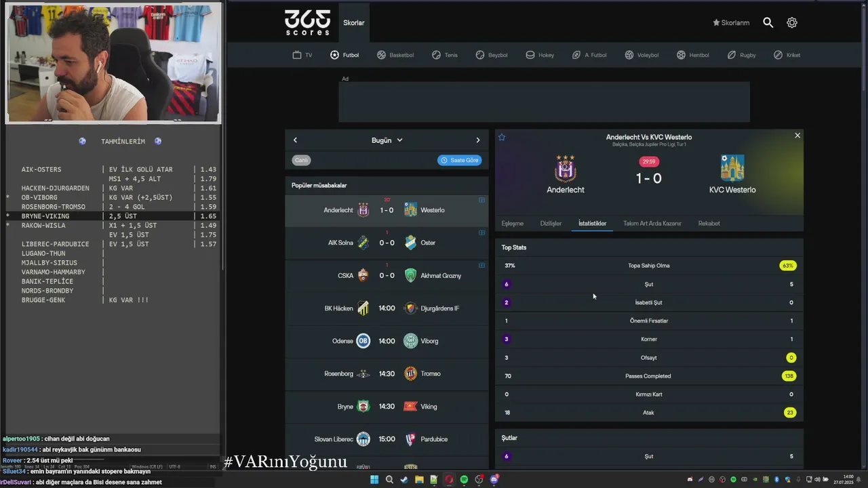Click KVC Westerlo crest in match header
This screenshot has height=488, width=868.
732,168
